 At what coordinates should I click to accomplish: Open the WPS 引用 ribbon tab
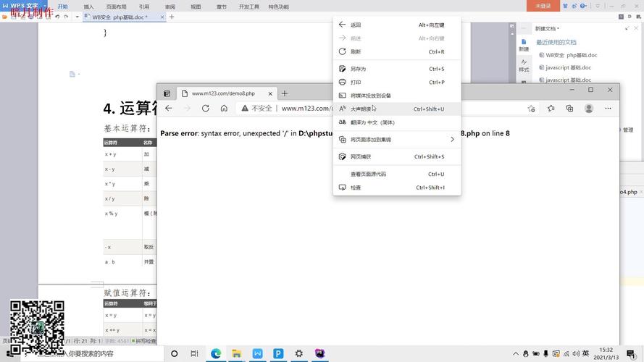coord(144,7)
